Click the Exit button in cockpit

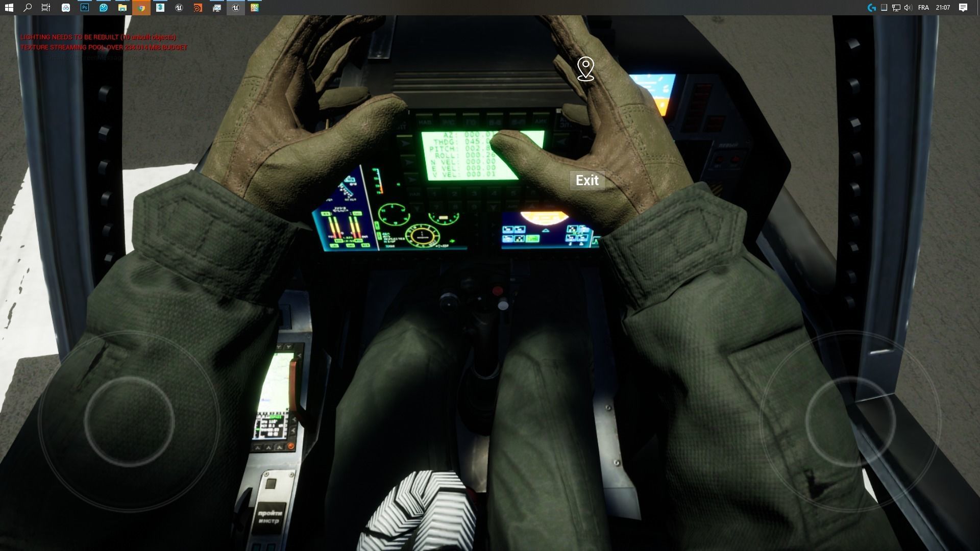(587, 181)
